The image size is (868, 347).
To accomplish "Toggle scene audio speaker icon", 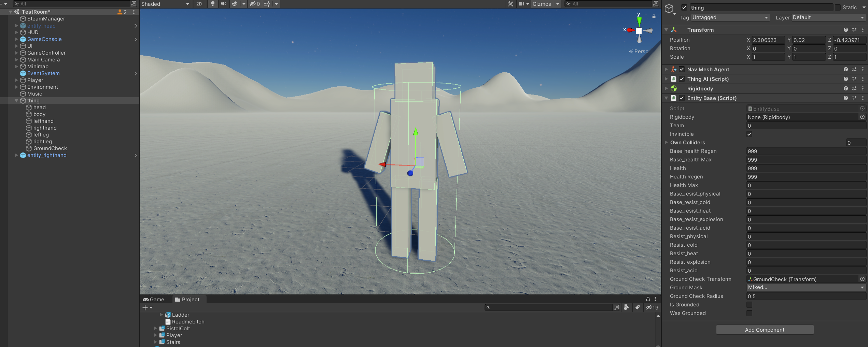I will point(223,4).
